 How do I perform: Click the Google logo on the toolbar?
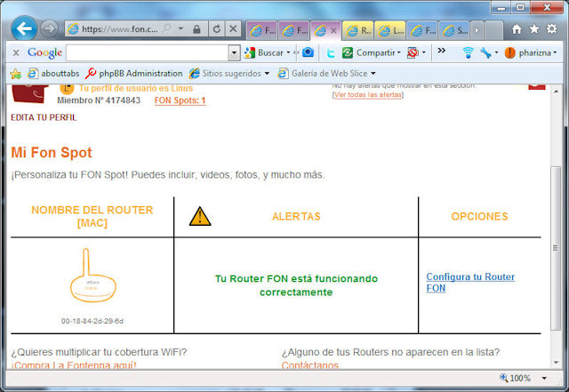44,52
